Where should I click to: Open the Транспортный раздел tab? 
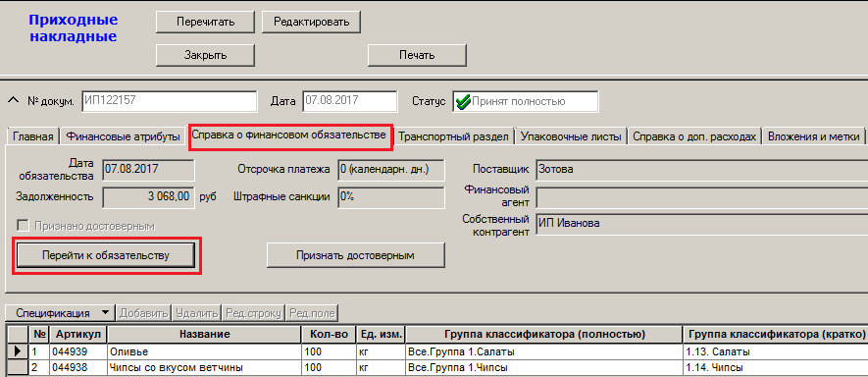point(453,136)
